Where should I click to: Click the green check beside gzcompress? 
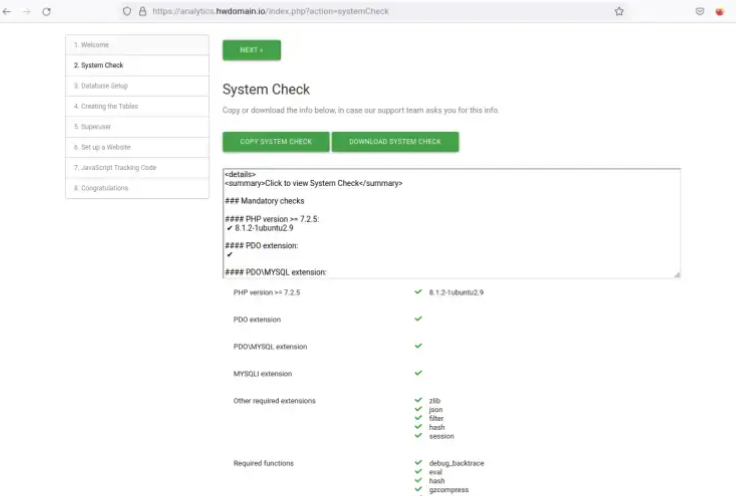coord(418,489)
